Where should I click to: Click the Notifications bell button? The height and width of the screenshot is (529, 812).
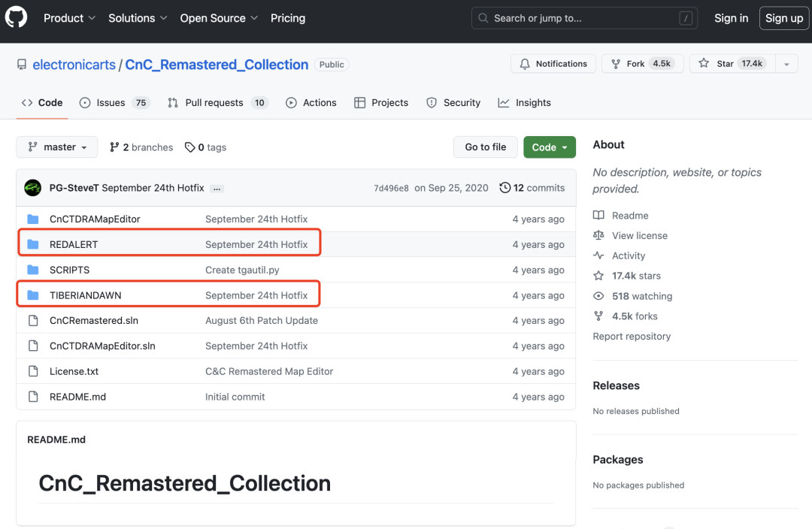(x=553, y=64)
